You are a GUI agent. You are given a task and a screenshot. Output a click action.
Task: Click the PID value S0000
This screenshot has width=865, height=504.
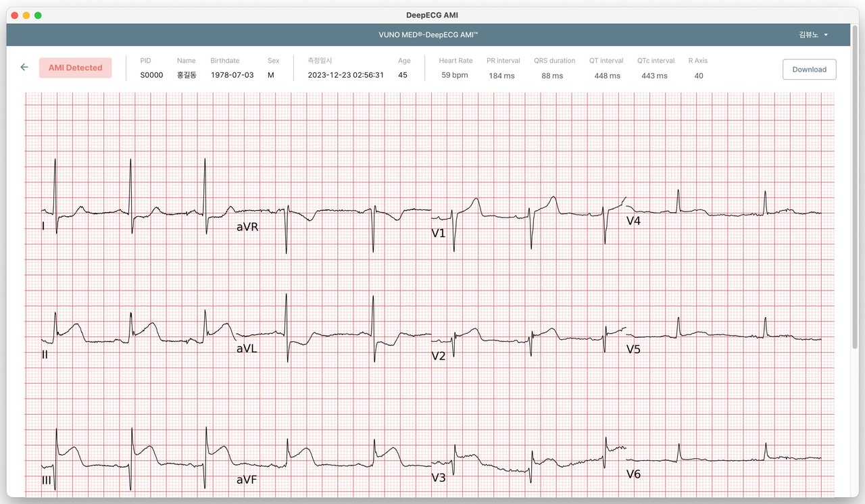point(151,75)
